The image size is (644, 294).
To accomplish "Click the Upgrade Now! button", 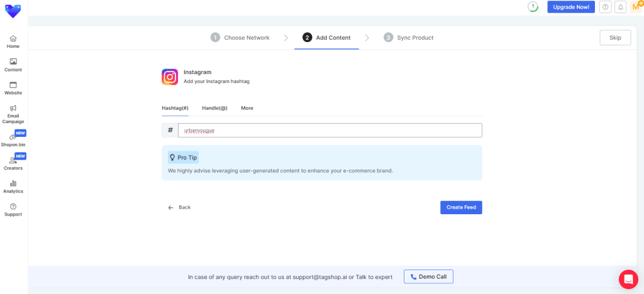I will (570, 7).
